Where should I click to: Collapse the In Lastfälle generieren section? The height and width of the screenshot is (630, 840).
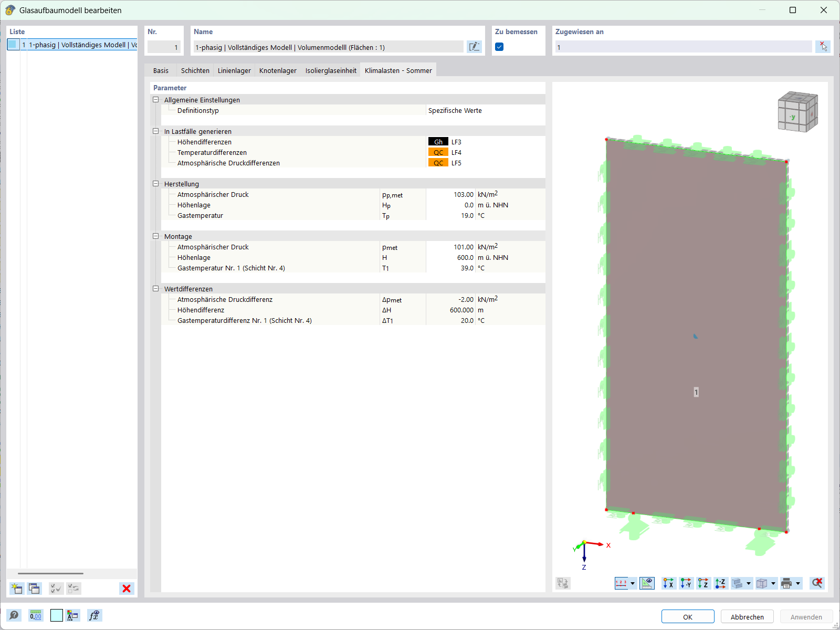click(x=155, y=131)
